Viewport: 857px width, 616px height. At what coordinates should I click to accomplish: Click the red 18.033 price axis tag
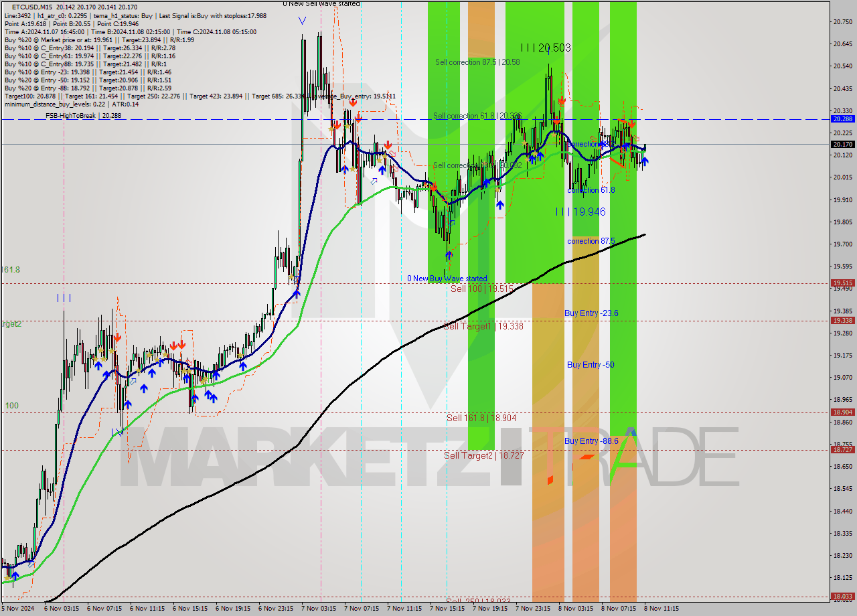[842, 596]
